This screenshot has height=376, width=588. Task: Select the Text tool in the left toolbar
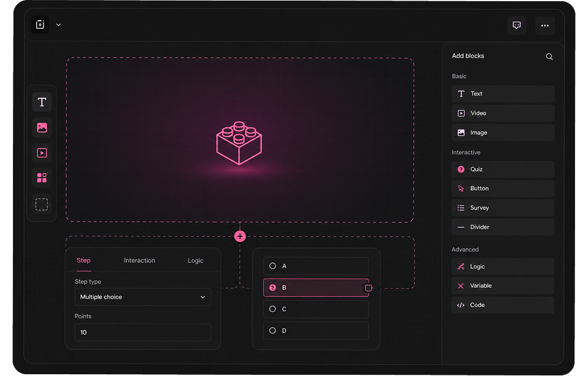pos(42,102)
